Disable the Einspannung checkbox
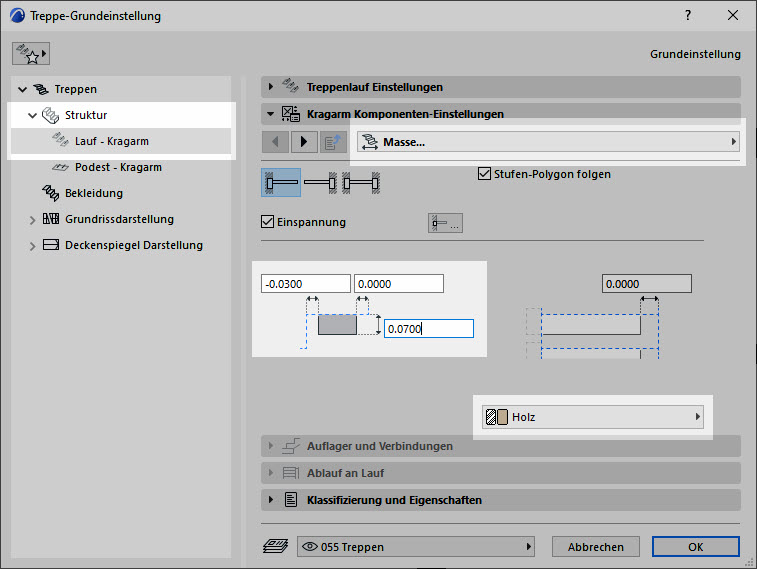 [267, 222]
